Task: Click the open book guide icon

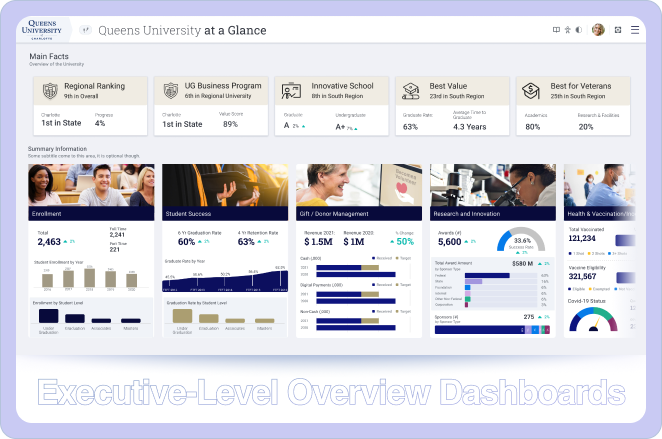Action: (556, 30)
